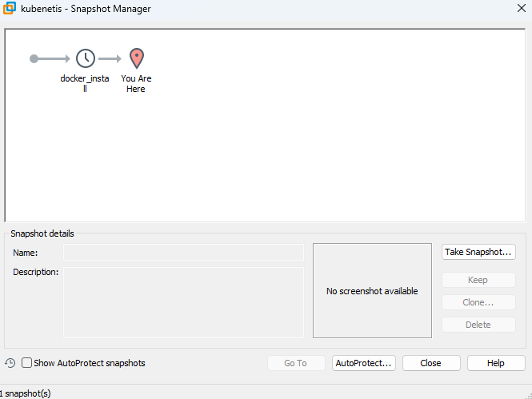Select the docker_install snapshot clock icon
Screen dimensions: 532x399
pos(85,58)
